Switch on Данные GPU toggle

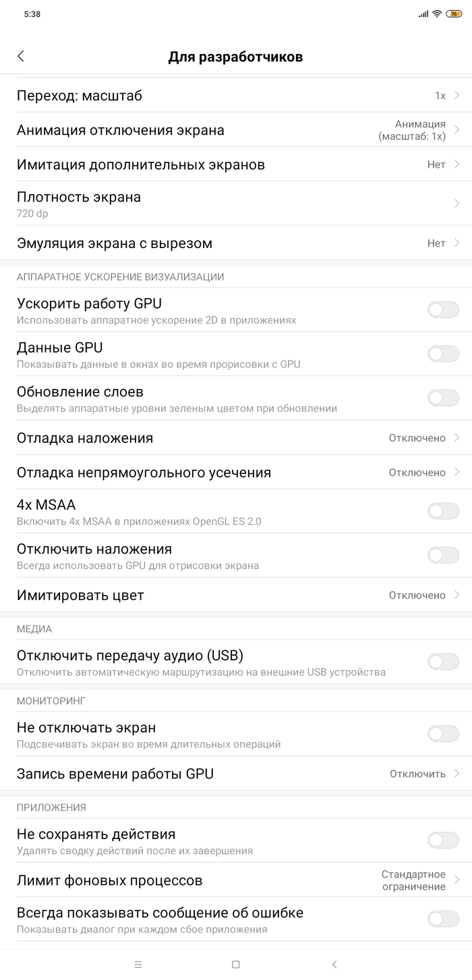pyautogui.click(x=443, y=353)
